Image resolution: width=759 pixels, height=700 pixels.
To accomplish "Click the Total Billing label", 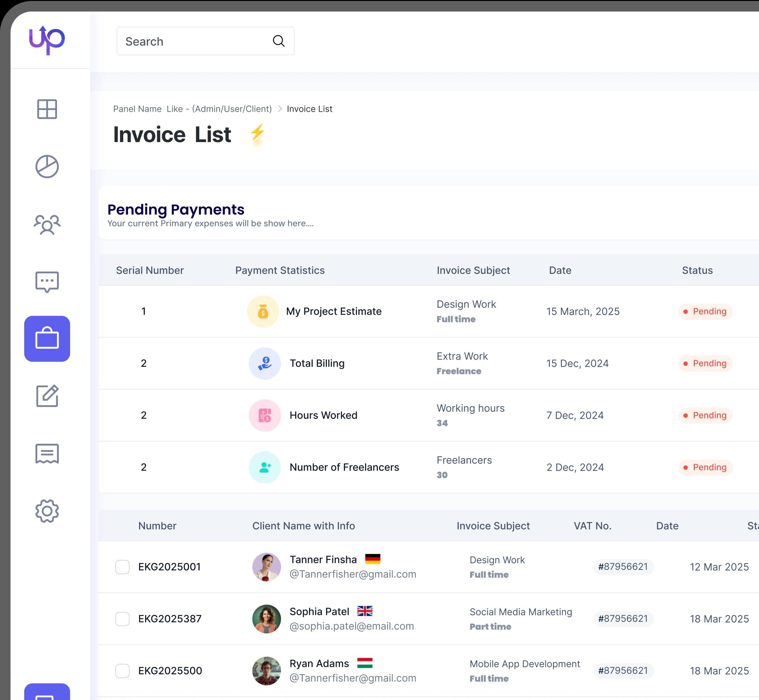I will click(x=317, y=363).
